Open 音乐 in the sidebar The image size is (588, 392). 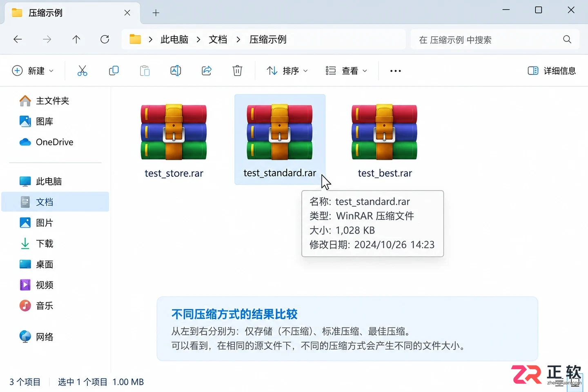tap(56, 305)
